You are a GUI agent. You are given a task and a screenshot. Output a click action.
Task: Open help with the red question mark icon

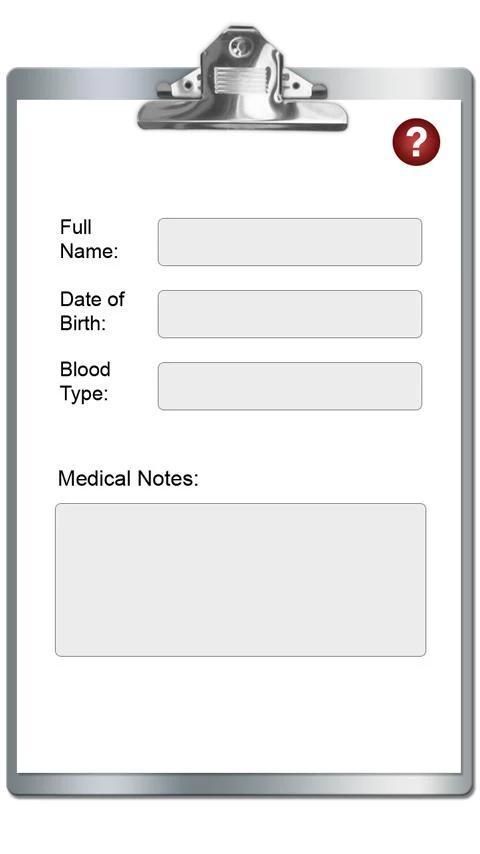coord(416,142)
